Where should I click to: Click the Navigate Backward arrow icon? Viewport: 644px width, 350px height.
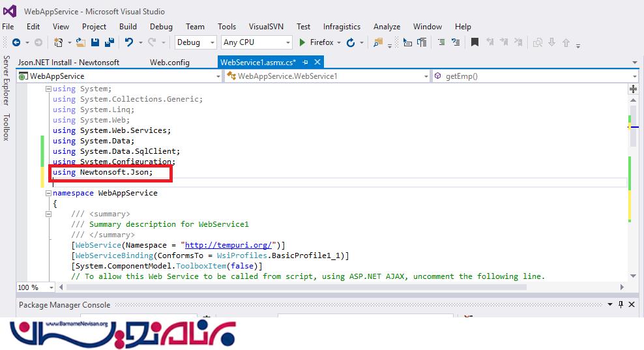[16, 42]
